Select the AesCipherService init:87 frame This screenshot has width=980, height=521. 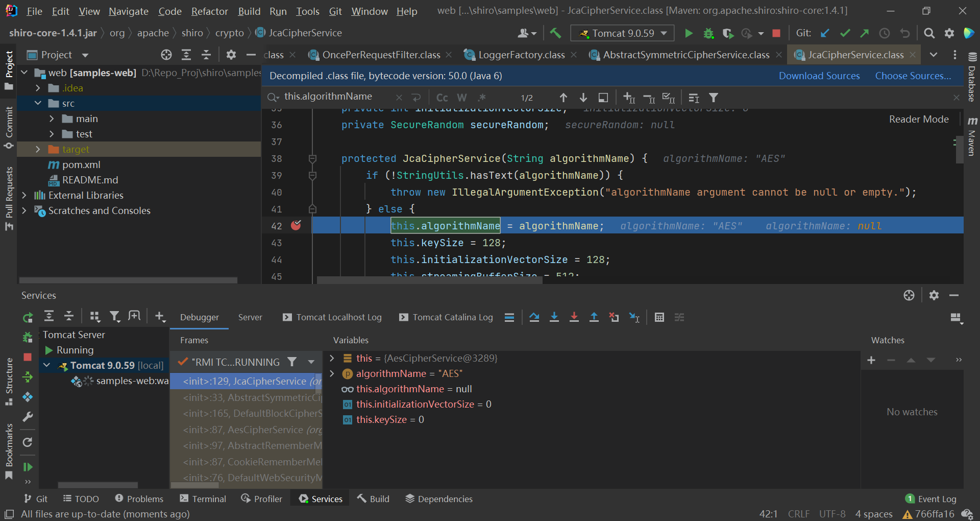click(247, 430)
